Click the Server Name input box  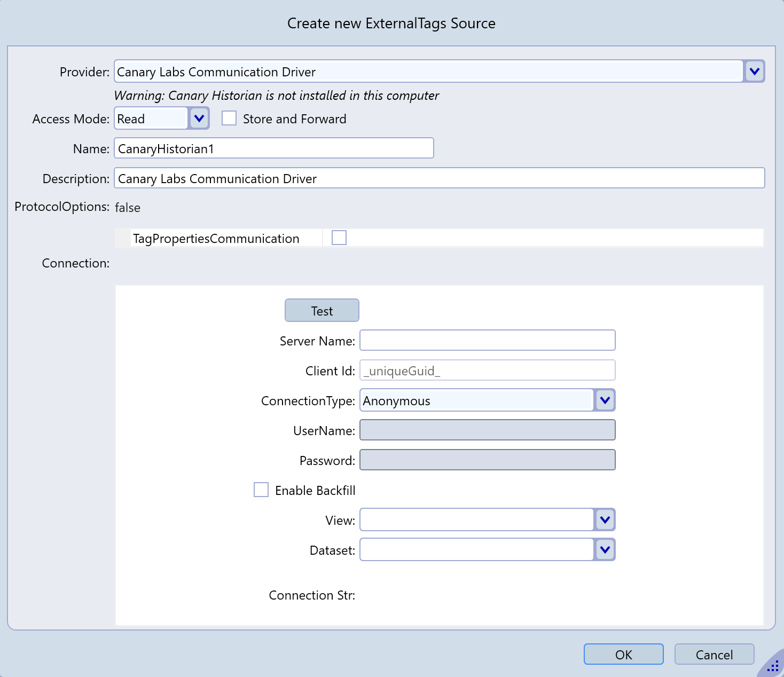(x=487, y=341)
